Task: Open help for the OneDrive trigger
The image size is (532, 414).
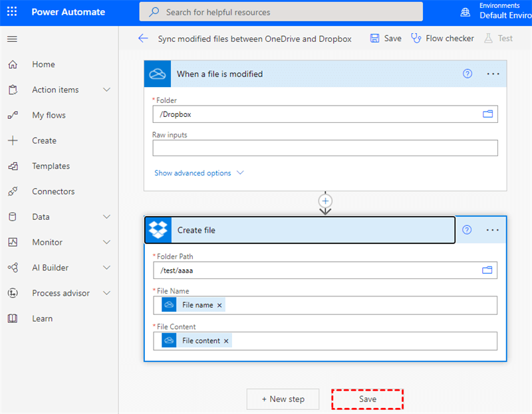Action: (x=467, y=74)
